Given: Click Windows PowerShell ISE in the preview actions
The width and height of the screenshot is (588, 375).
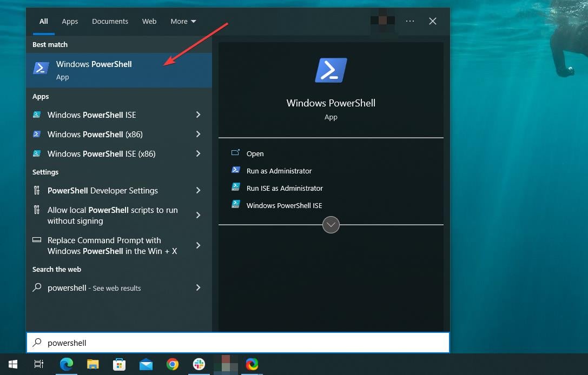Looking at the screenshot, I should (x=284, y=205).
